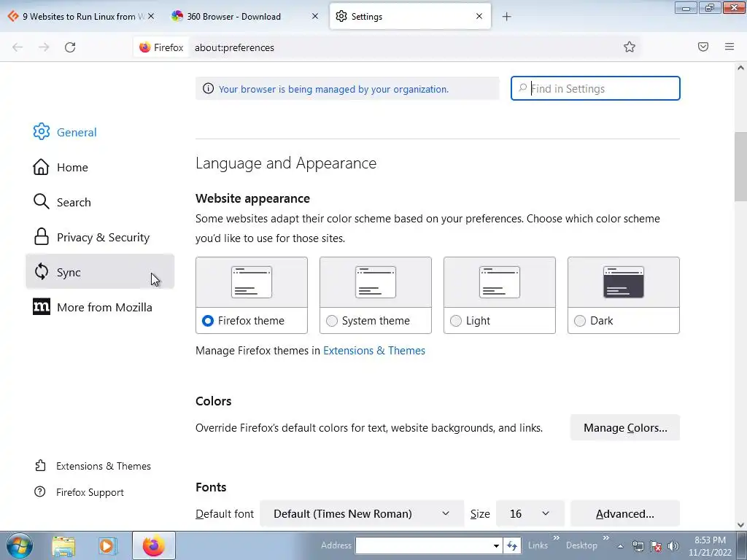Open the Firefox hamburger application menu
747x560 pixels.
coord(729,47)
